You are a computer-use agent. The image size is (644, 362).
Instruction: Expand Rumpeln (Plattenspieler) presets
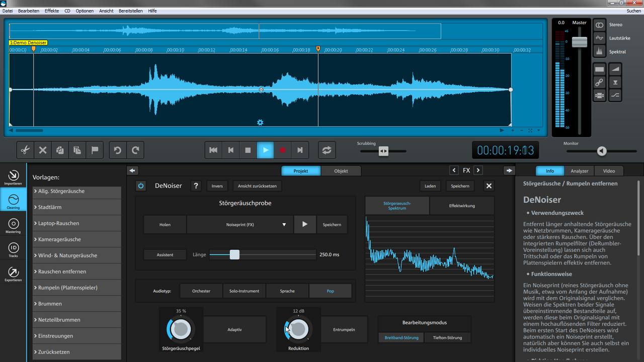click(x=77, y=288)
